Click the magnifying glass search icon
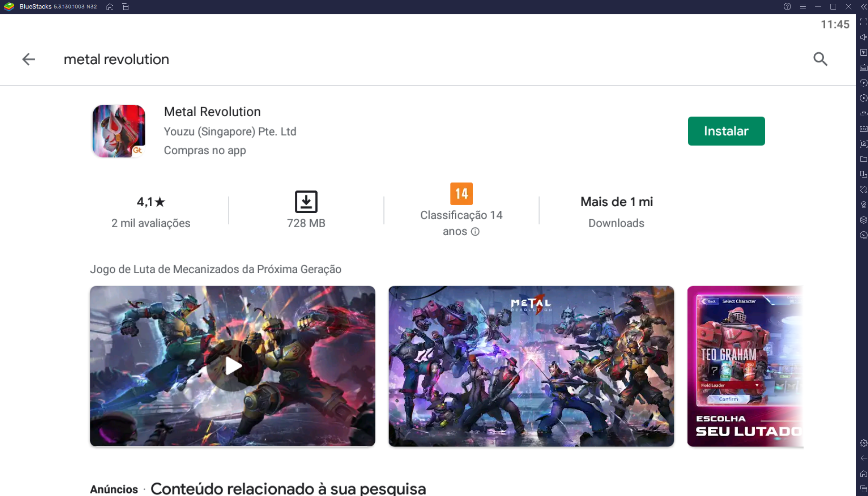Viewport: 868px width, 496px height. pyautogui.click(x=820, y=59)
